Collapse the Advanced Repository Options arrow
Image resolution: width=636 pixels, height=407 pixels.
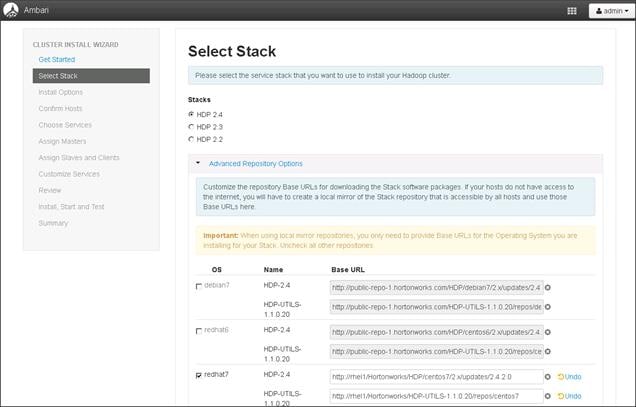pyautogui.click(x=198, y=163)
